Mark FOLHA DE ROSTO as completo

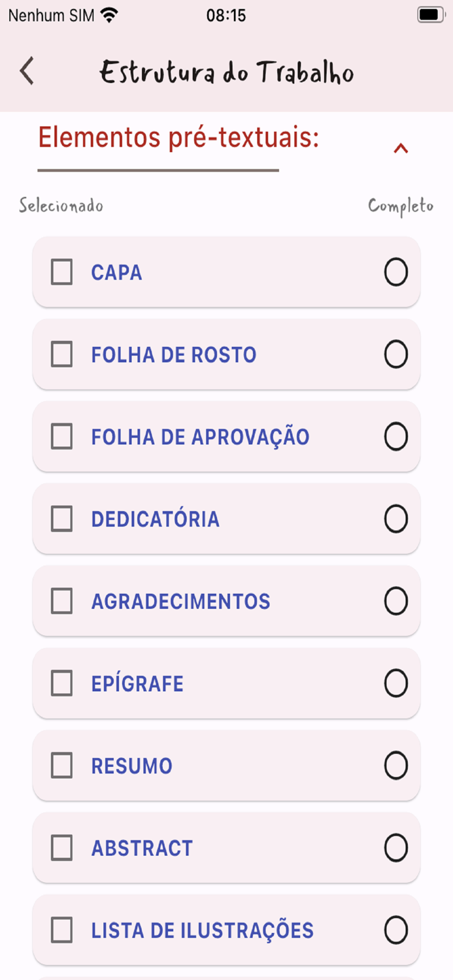396,355
